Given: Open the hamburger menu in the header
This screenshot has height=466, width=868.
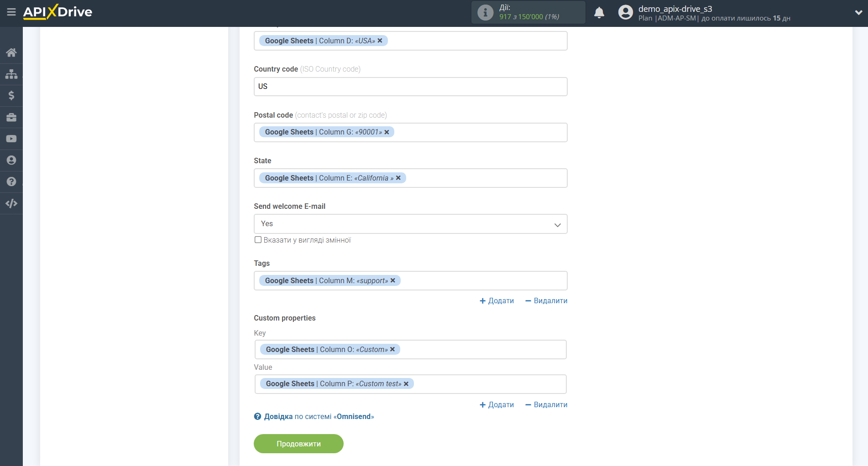Looking at the screenshot, I should [x=11, y=12].
